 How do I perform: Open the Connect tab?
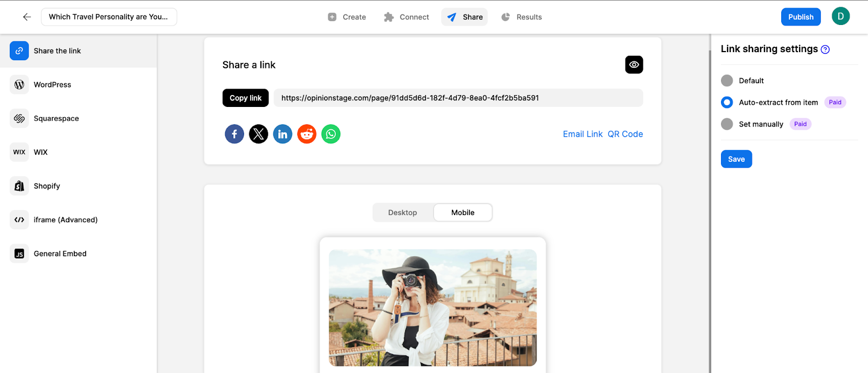click(x=406, y=17)
